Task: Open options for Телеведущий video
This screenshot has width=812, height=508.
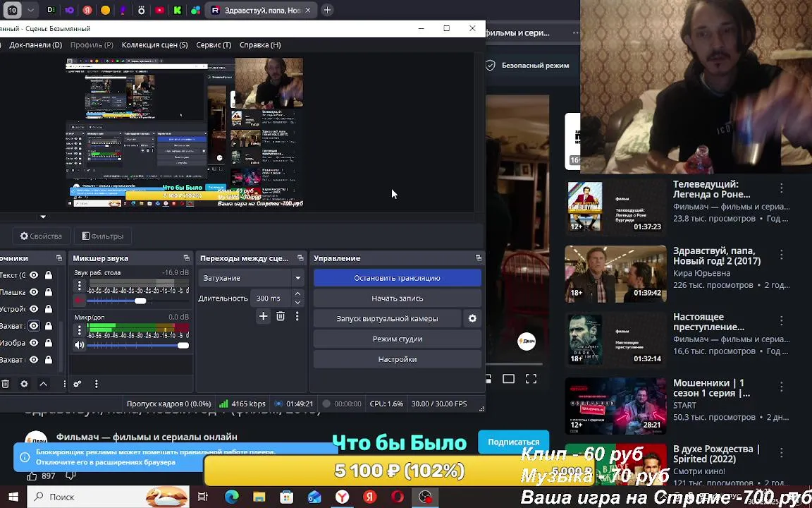Action: pos(782,188)
